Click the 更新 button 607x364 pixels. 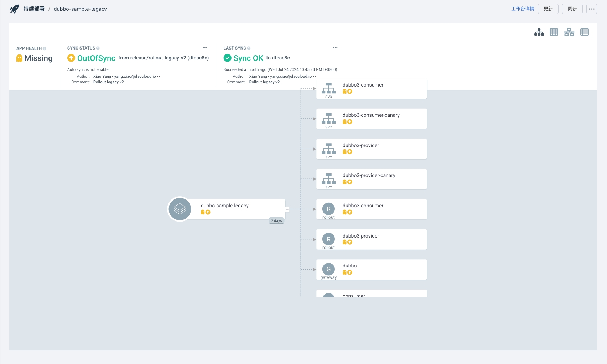548,9
